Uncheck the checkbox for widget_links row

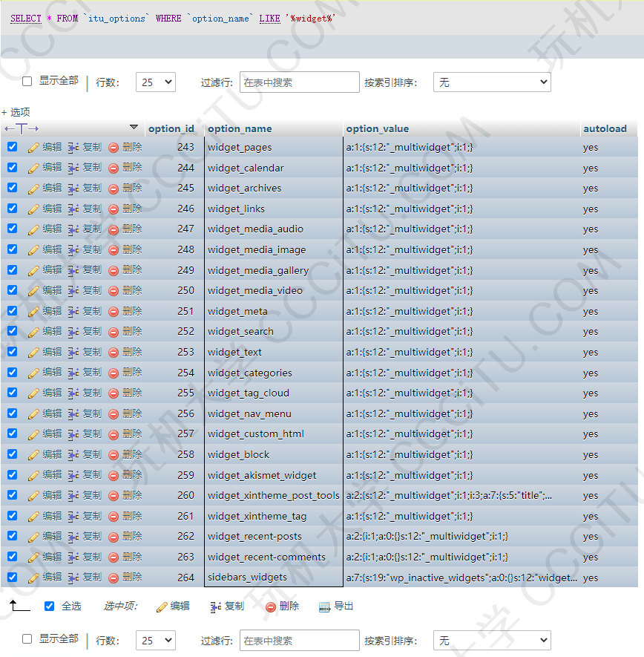pyautogui.click(x=12, y=209)
